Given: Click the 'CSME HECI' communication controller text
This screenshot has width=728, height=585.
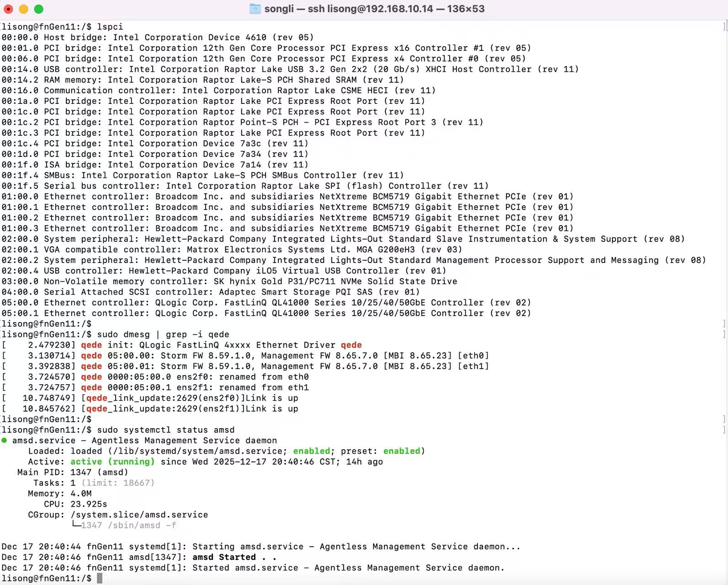Looking at the screenshot, I should pyautogui.click(x=365, y=91).
